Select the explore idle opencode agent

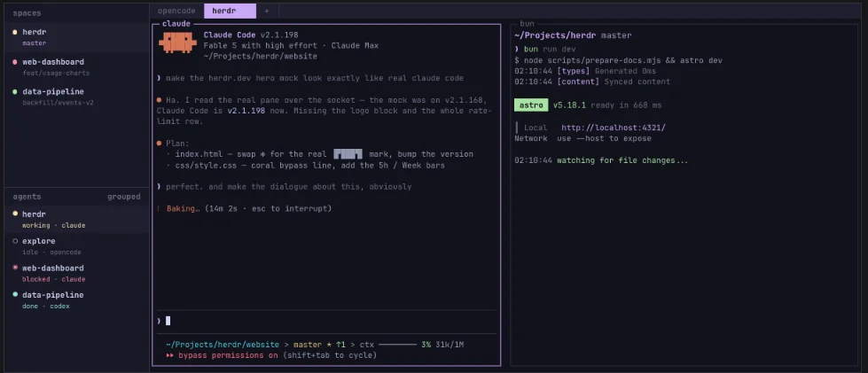pyautogui.click(x=77, y=246)
